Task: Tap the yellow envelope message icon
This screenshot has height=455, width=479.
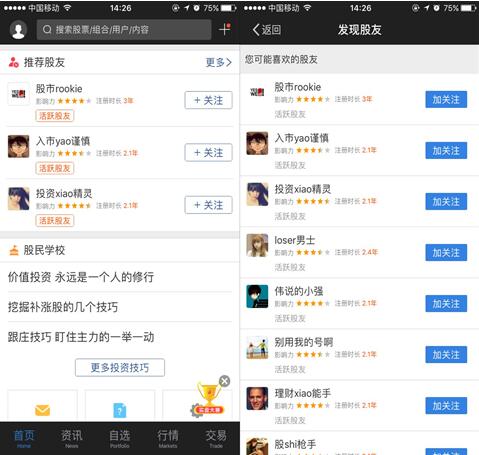Action: (x=42, y=410)
